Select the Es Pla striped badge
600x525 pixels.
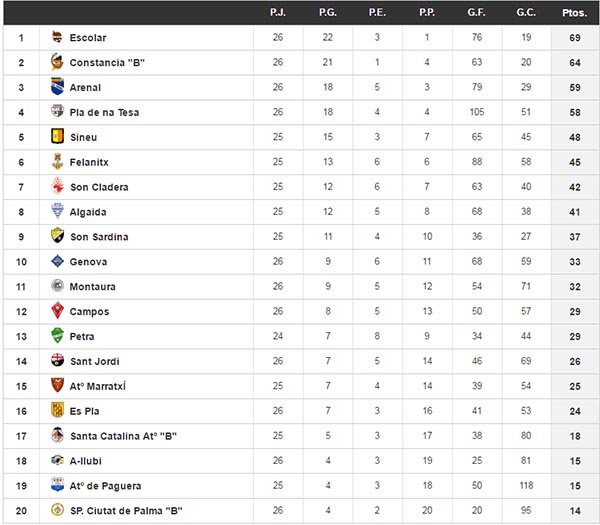point(57,410)
